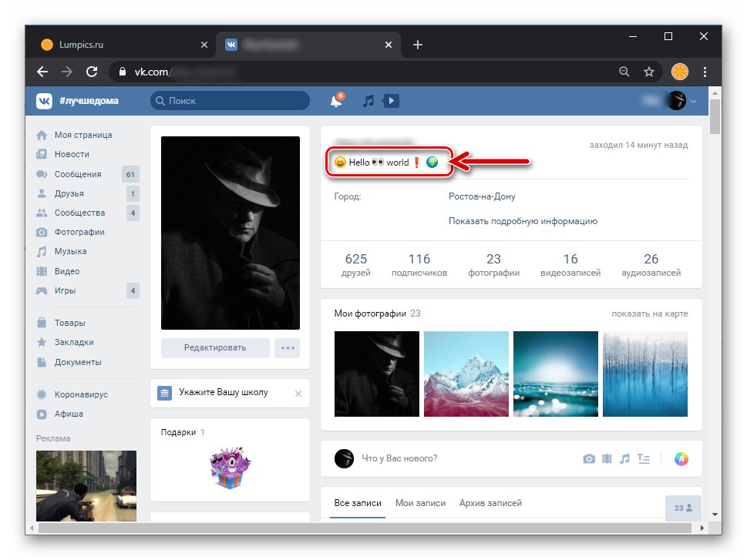Screen dimensions: 747x560
Task: Close the VK tab
Action: click(x=389, y=45)
